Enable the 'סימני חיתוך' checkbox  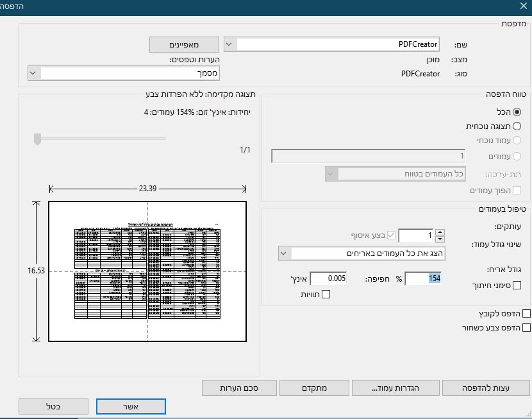point(517,286)
